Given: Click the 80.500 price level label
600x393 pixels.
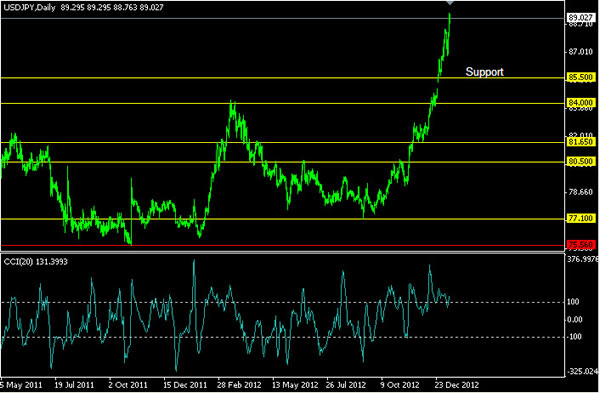Looking at the screenshot, I should pos(580,161).
